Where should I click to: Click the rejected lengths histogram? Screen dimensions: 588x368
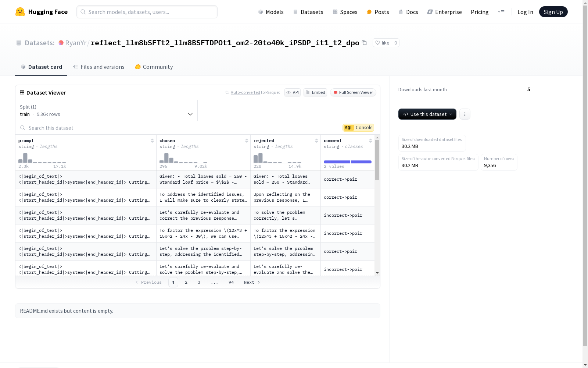277,158
